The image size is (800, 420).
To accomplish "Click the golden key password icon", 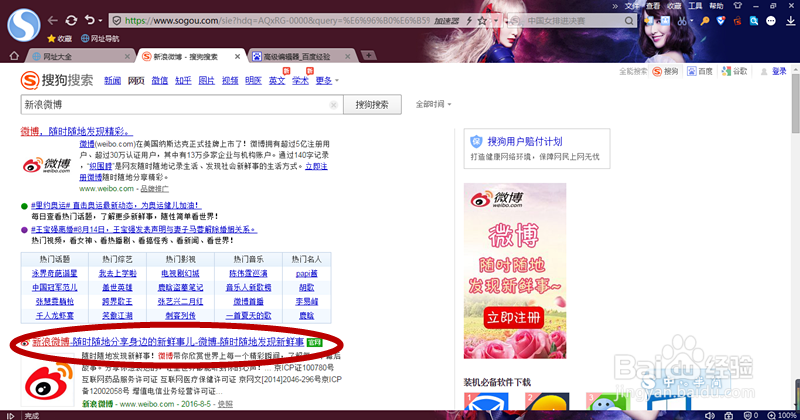I will point(705,21).
